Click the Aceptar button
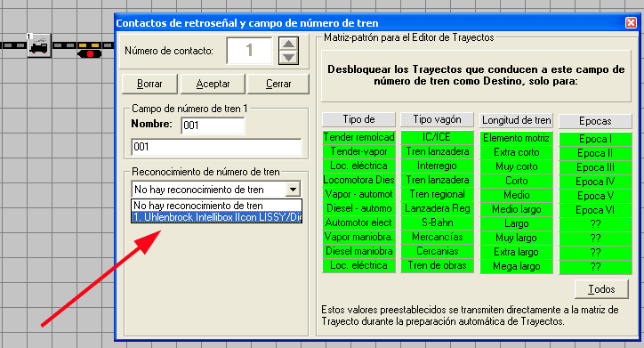Image resolution: width=644 pixels, height=348 pixels. coord(213,84)
